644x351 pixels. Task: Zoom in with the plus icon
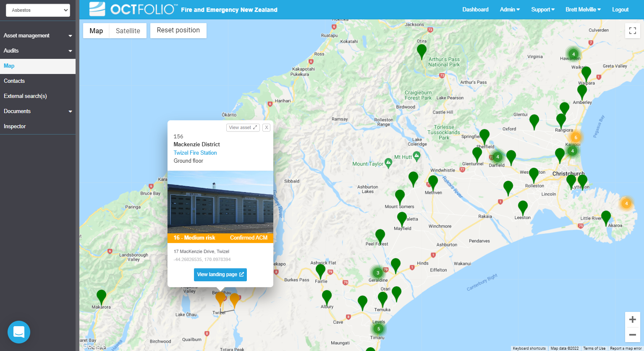[x=632, y=319]
